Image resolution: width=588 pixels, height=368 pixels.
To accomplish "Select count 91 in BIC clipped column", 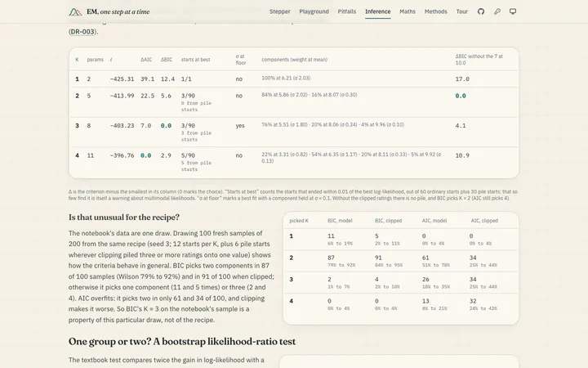I will click(378, 258).
